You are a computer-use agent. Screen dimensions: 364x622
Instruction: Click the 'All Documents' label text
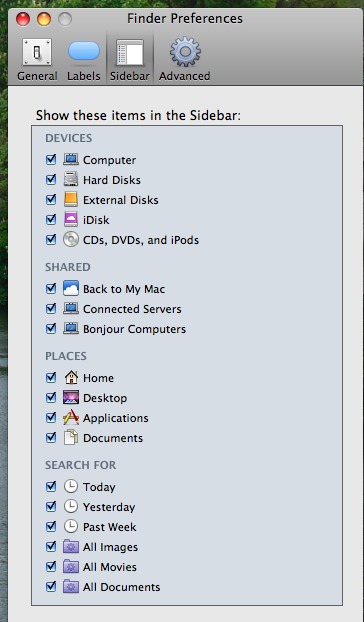[x=121, y=587]
